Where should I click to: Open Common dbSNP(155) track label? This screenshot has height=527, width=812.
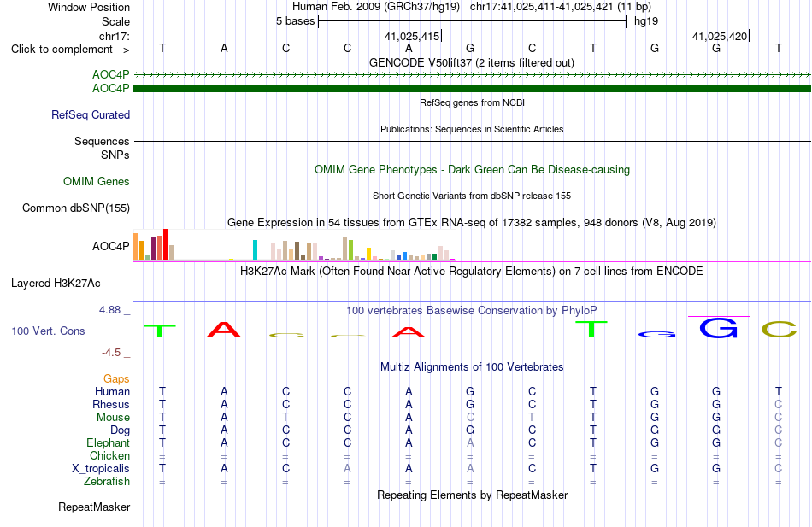point(76,208)
